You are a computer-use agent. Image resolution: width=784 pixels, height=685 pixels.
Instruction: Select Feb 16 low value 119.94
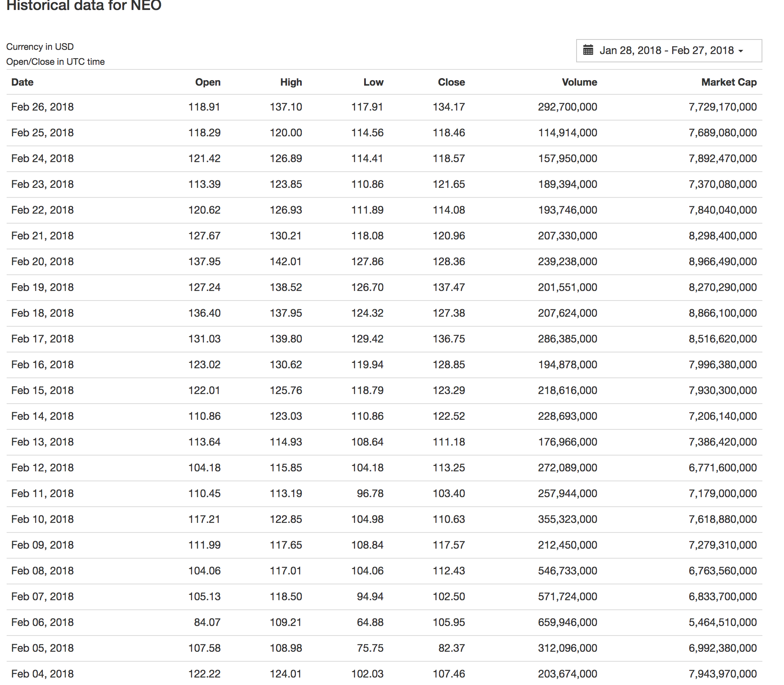coord(367,365)
